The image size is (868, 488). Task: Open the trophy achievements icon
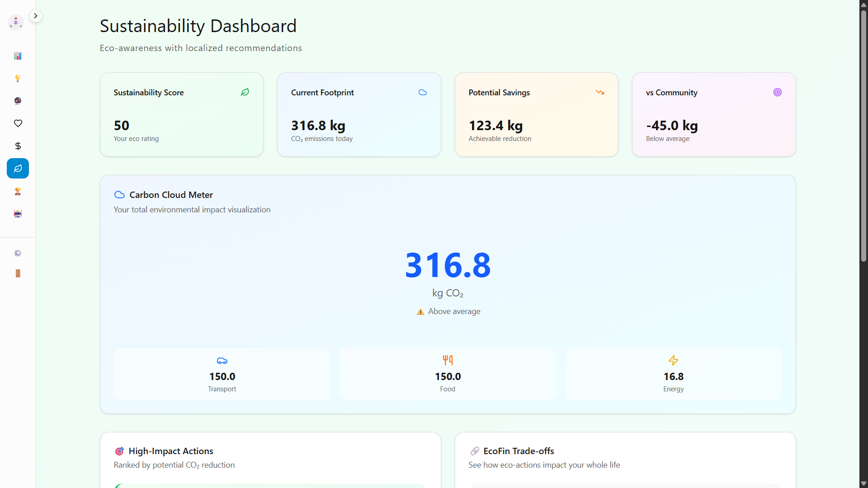pyautogui.click(x=18, y=192)
